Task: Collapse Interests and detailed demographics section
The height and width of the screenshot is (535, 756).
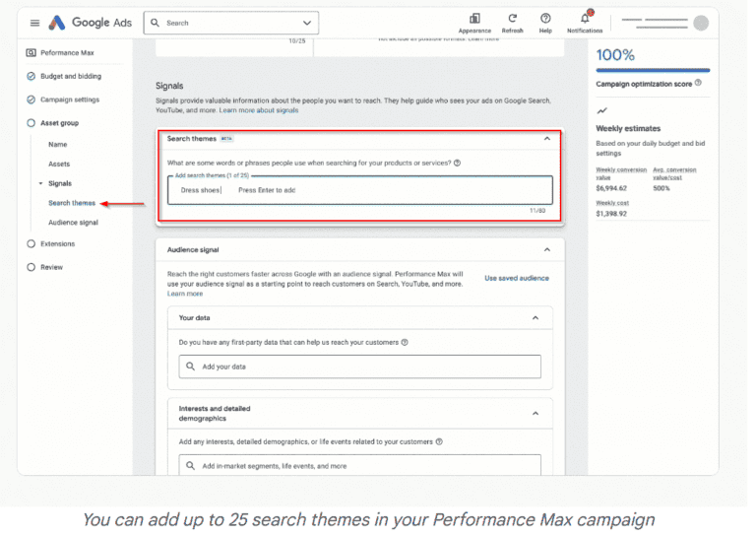Action: point(535,414)
